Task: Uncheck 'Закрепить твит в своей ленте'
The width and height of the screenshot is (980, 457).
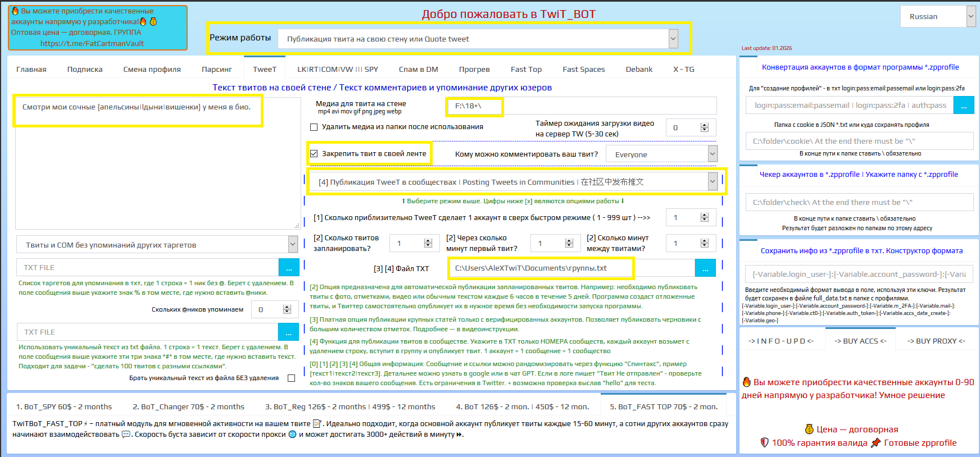Action: 314,153
